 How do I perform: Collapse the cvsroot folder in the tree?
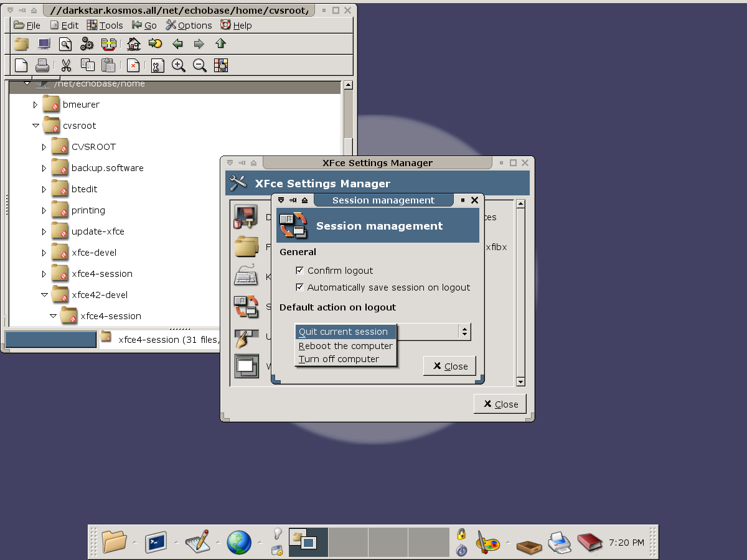tap(35, 126)
